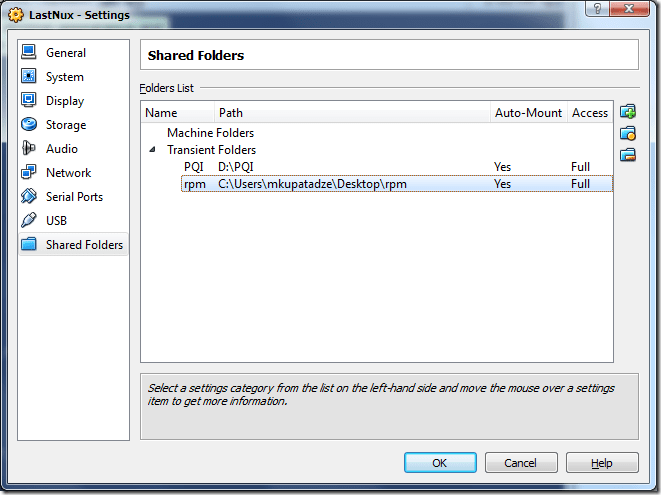661x495 pixels.
Task: Click the Help button
Action: (601, 463)
